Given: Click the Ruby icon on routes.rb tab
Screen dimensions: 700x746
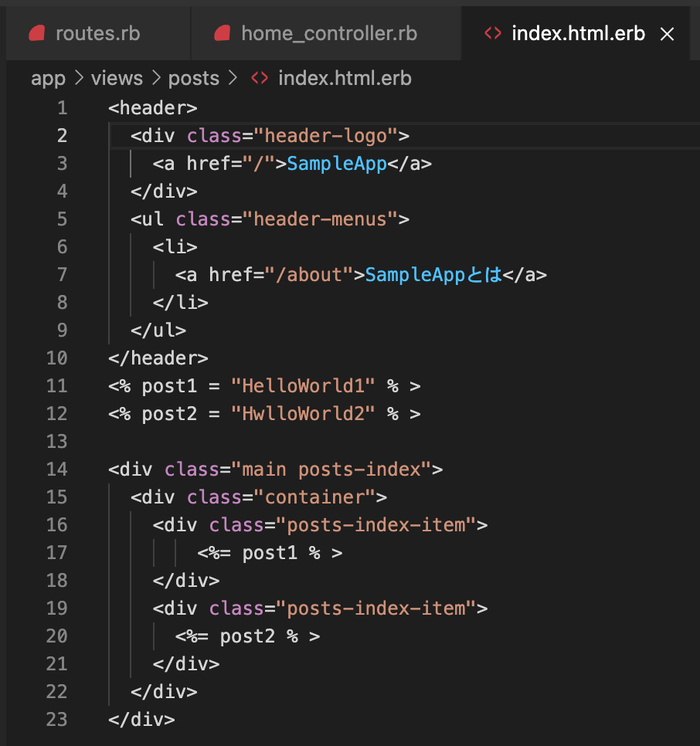Looking at the screenshot, I should pos(37,33).
